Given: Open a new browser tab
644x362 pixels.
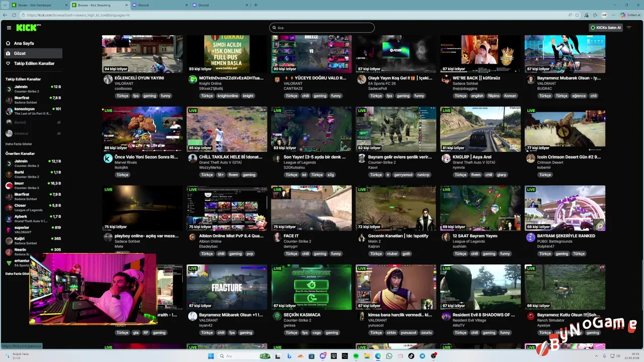Looking at the screenshot, I should coord(256,5).
